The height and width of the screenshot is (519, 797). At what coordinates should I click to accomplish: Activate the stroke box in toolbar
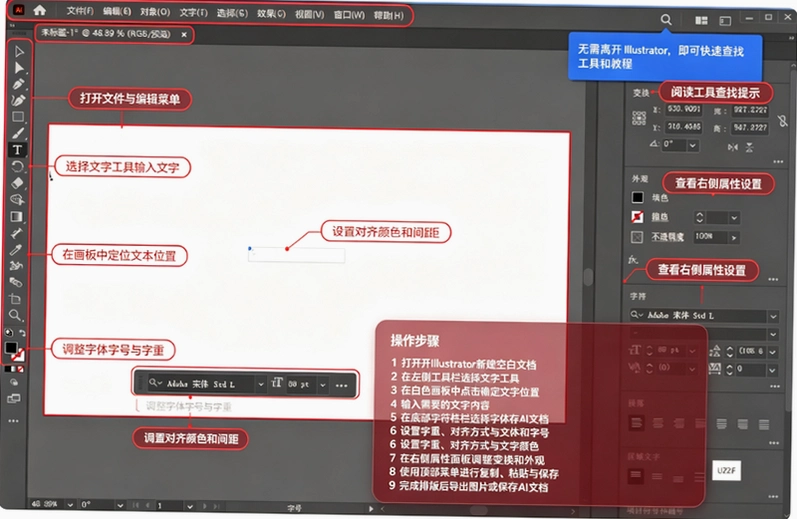(18, 354)
